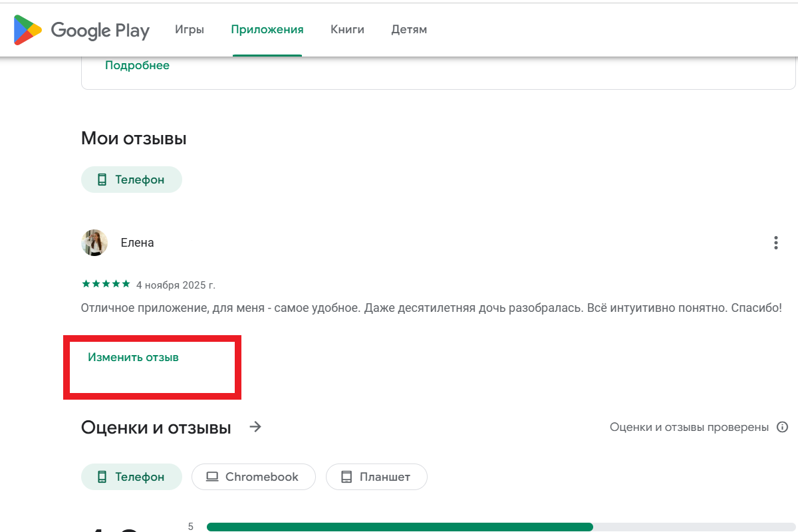Enable the Chromebook device filter
Screen dimensions: 798x532
(253, 476)
